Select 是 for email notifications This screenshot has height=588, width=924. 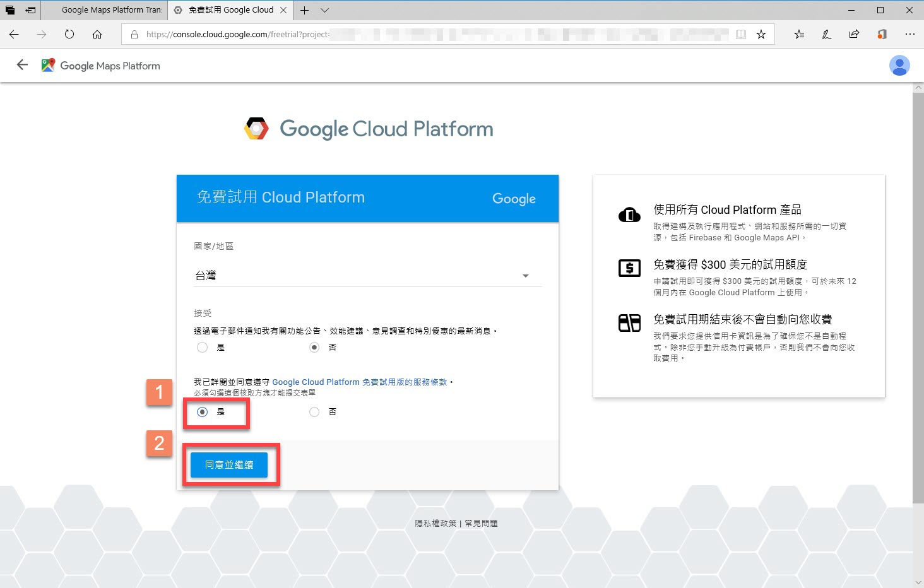coord(202,347)
